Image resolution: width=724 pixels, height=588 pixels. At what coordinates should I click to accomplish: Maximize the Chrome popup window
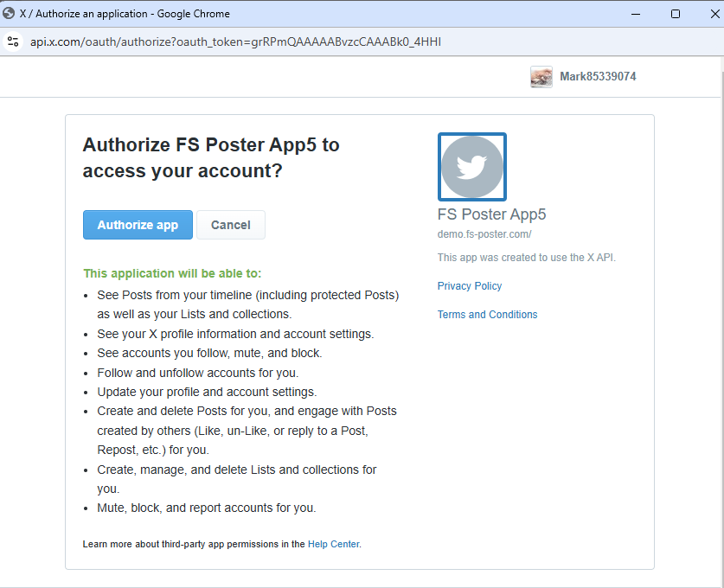pyautogui.click(x=675, y=14)
